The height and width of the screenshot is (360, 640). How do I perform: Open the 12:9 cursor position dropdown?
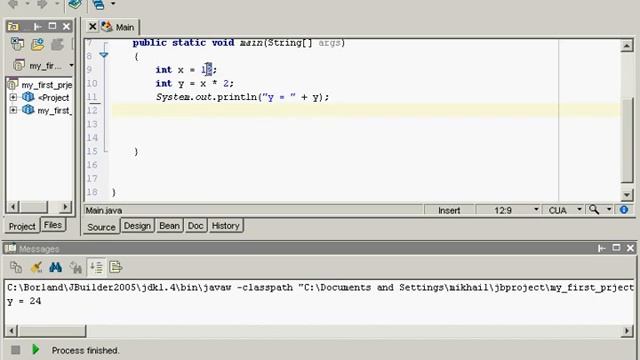(536, 209)
